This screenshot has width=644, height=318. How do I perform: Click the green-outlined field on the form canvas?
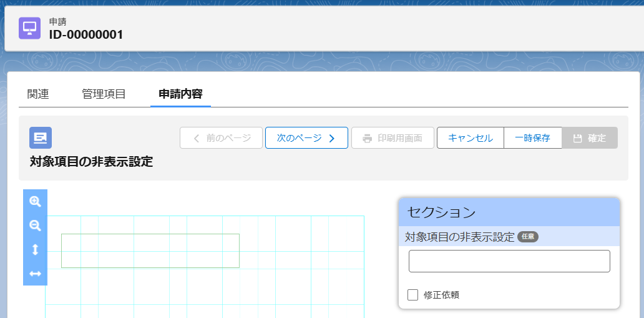point(150,251)
